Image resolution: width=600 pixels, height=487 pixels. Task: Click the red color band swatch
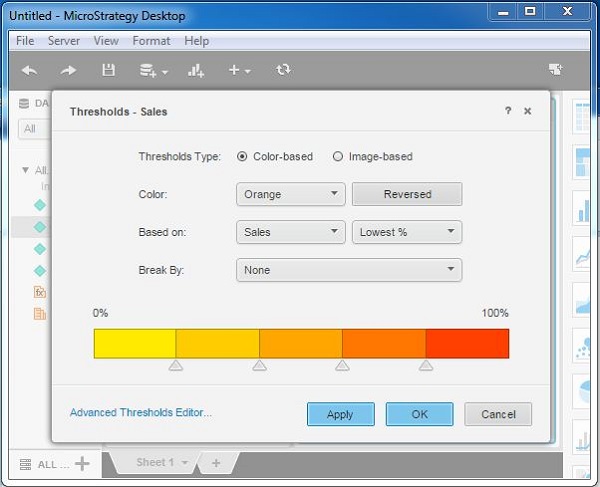(467, 343)
